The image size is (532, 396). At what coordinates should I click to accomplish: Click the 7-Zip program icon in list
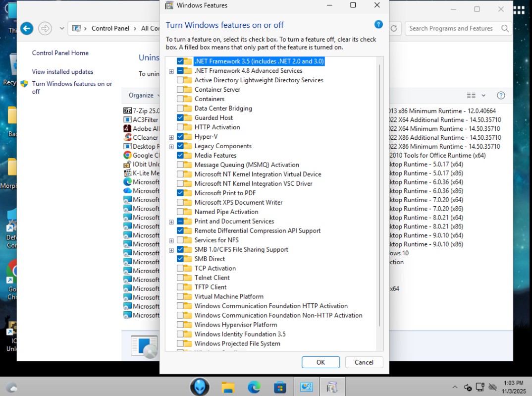[x=127, y=111]
